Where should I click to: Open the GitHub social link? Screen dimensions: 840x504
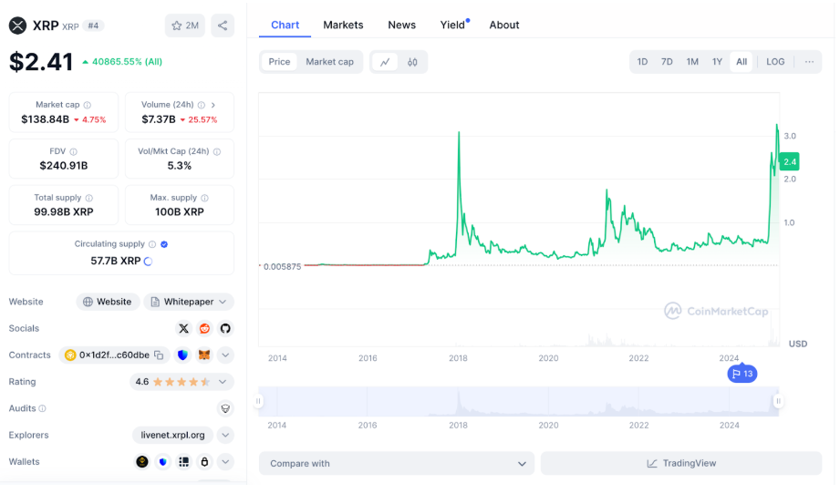225,328
